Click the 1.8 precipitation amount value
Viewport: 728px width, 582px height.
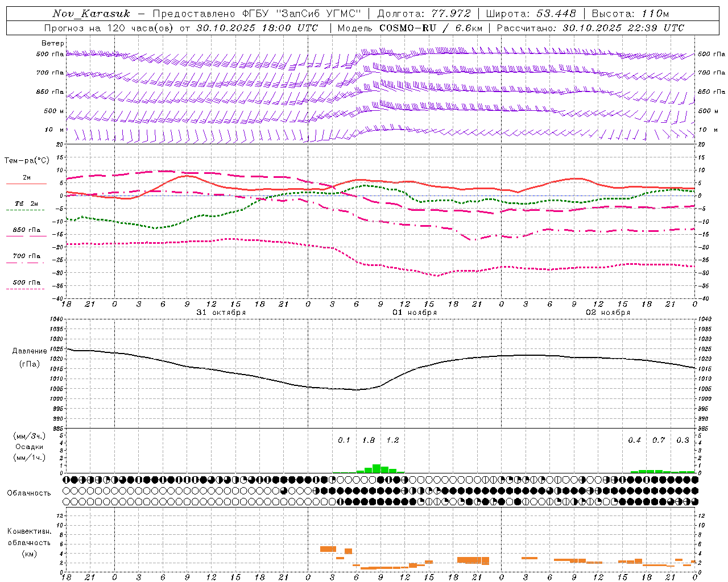(x=369, y=440)
